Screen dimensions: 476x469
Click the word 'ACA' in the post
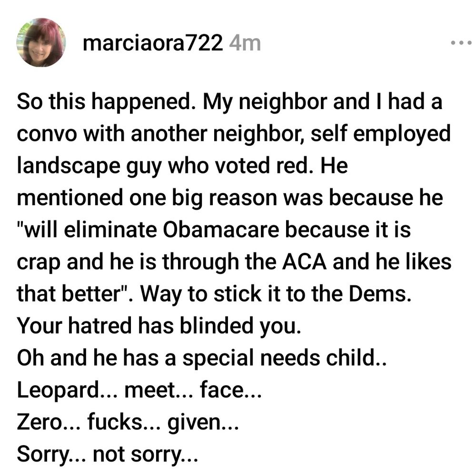click(x=304, y=262)
